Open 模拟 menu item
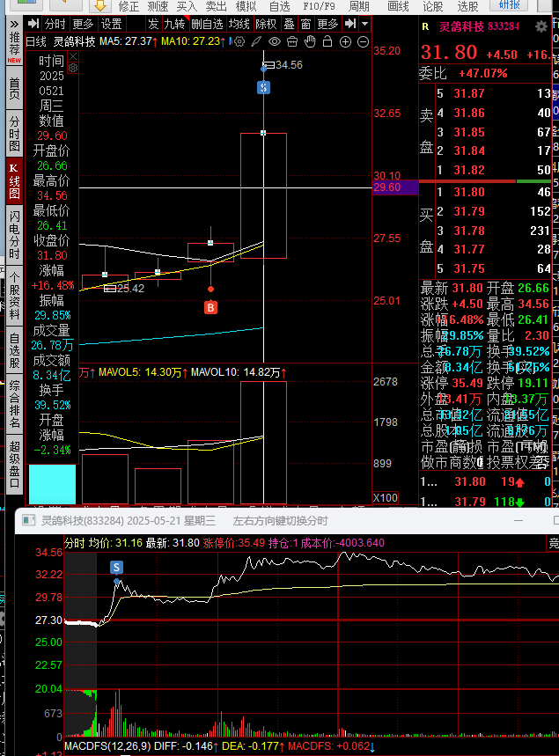The image size is (559, 756). (x=246, y=6)
